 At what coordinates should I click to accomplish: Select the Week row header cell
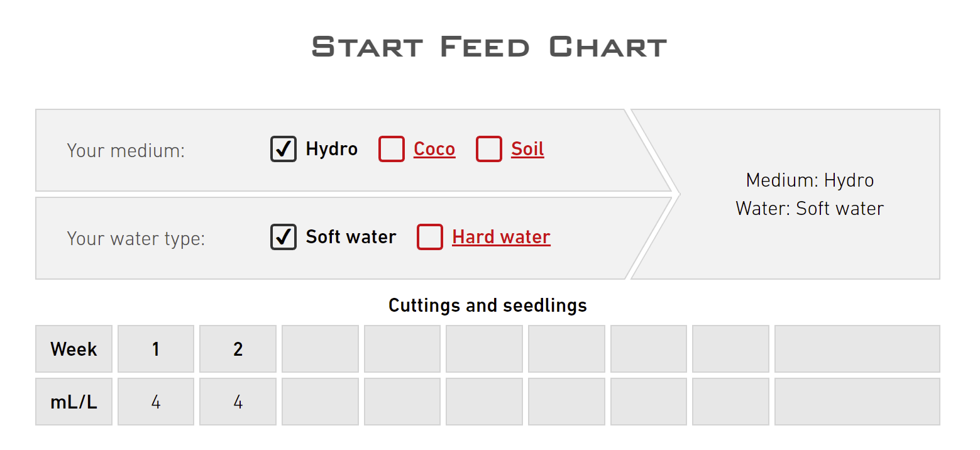[74, 349]
